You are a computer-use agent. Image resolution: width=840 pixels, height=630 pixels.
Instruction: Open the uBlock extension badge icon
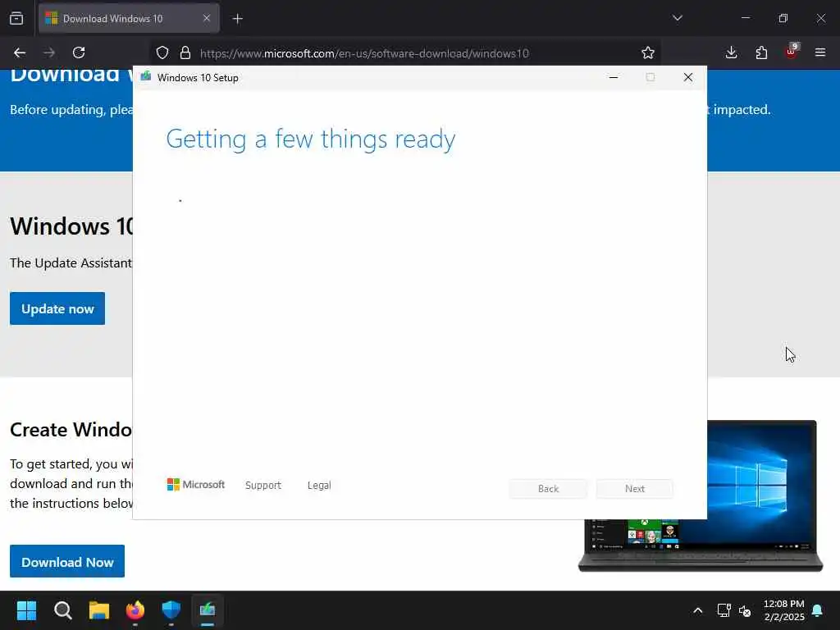(792, 52)
